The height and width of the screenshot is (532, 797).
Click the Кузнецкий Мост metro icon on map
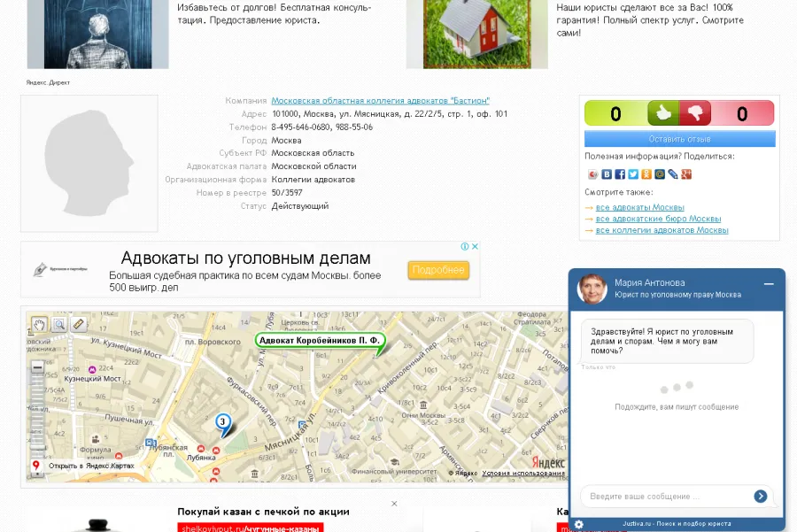point(92,369)
